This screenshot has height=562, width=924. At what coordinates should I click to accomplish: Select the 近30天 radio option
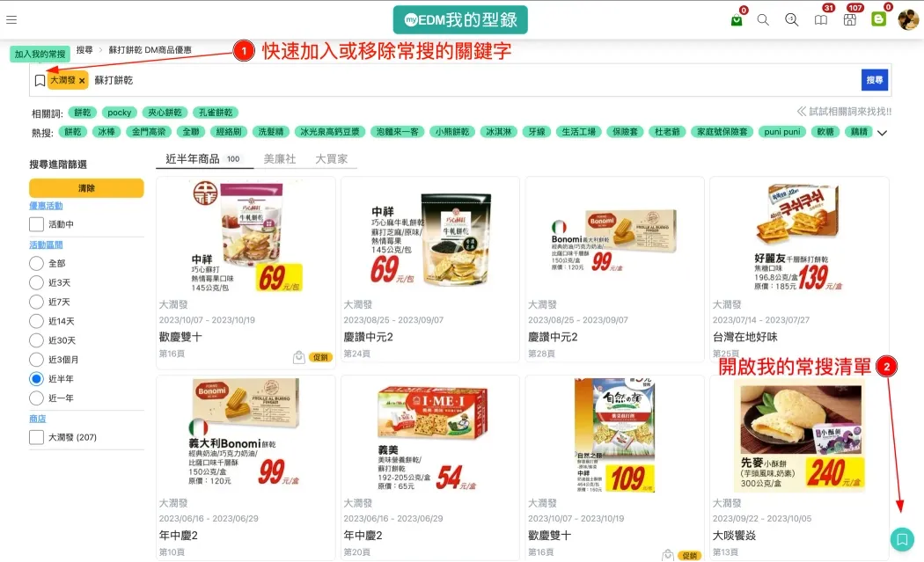click(x=37, y=340)
